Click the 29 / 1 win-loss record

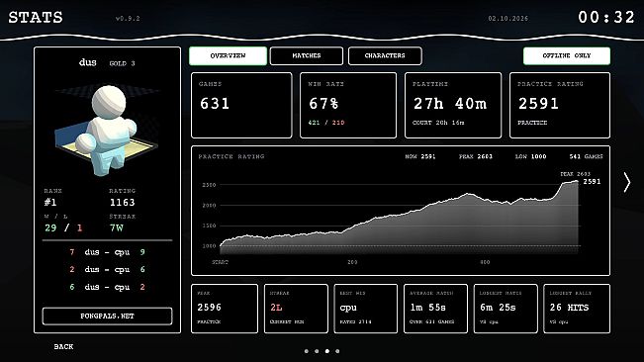(x=63, y=227)
